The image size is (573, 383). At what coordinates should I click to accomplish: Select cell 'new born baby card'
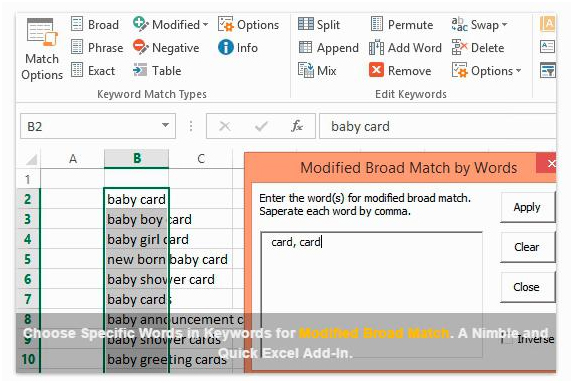coord(137,259)
